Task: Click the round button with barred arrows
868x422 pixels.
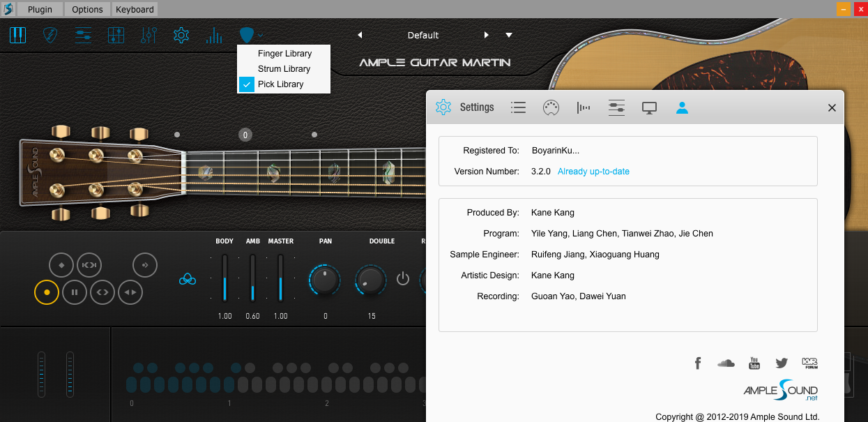Action: pyautogui.click(x=89, y=265)
